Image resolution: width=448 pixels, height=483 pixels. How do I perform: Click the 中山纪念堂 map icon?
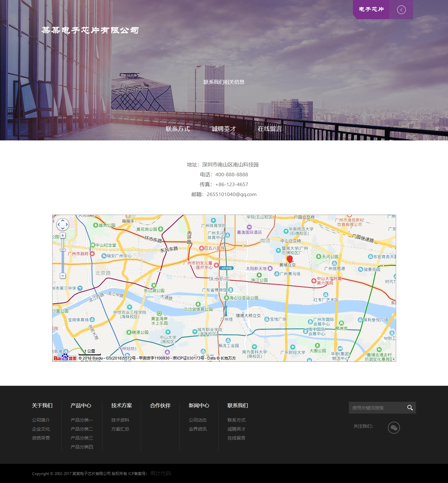pos(93,245)
